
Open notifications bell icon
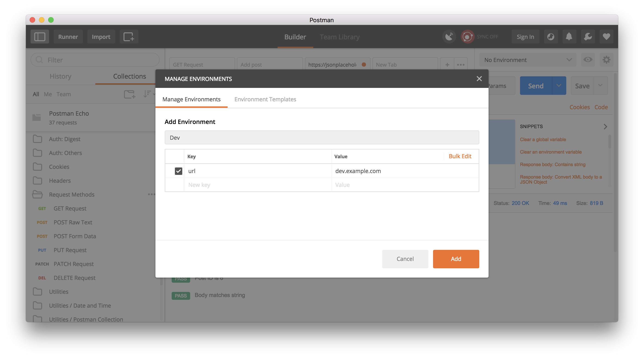tap(569, 37)
